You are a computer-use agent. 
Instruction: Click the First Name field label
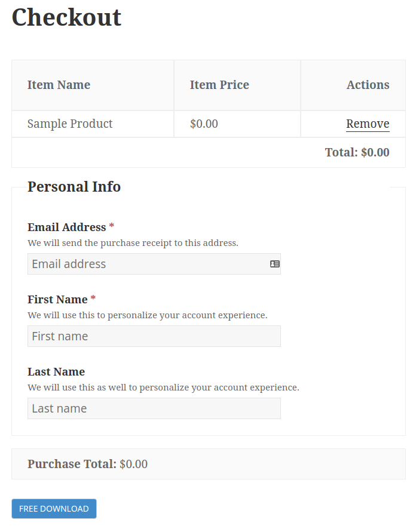point(57,299)
